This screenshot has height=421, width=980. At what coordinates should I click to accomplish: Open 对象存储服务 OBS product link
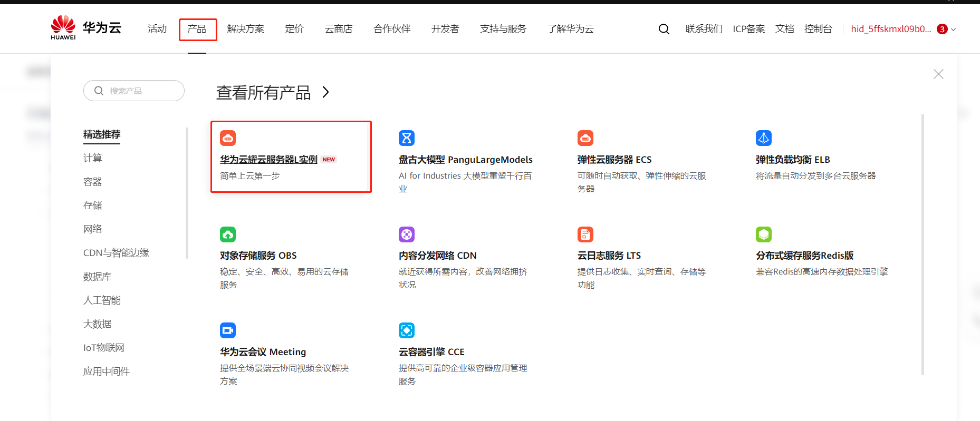tap(258, 256)
